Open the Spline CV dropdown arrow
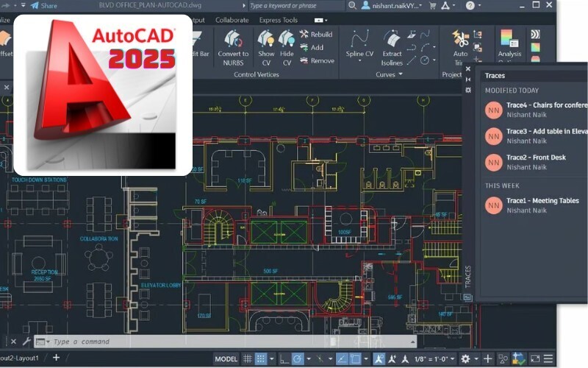Screen dimensions: 588x368 click(359, 60)
